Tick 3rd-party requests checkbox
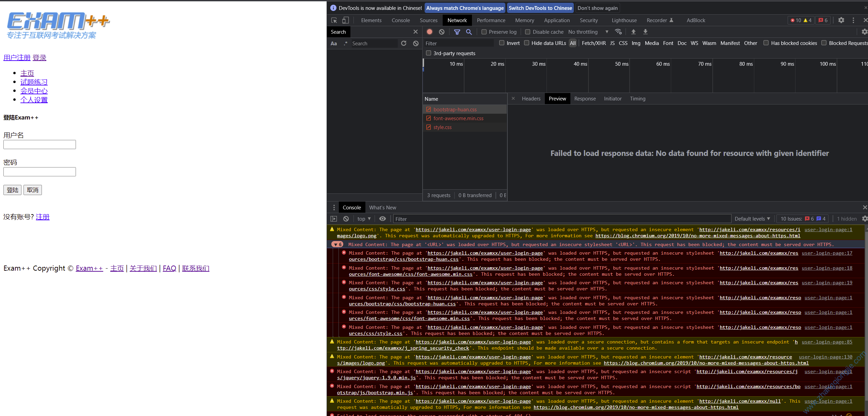868x416 pixels. [x=429, y=53]
